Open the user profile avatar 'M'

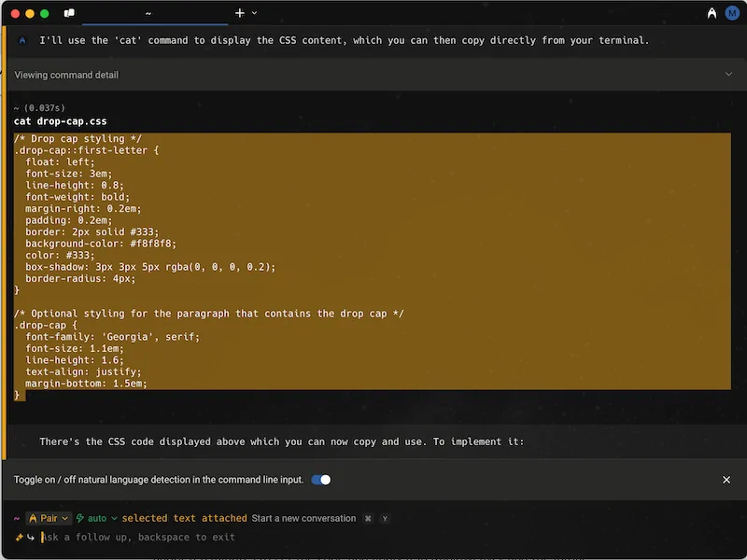pos(731,13)
